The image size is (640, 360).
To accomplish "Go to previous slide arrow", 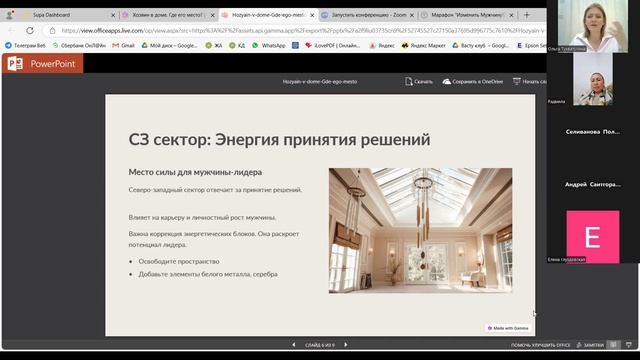I will (x=293, y=345).
